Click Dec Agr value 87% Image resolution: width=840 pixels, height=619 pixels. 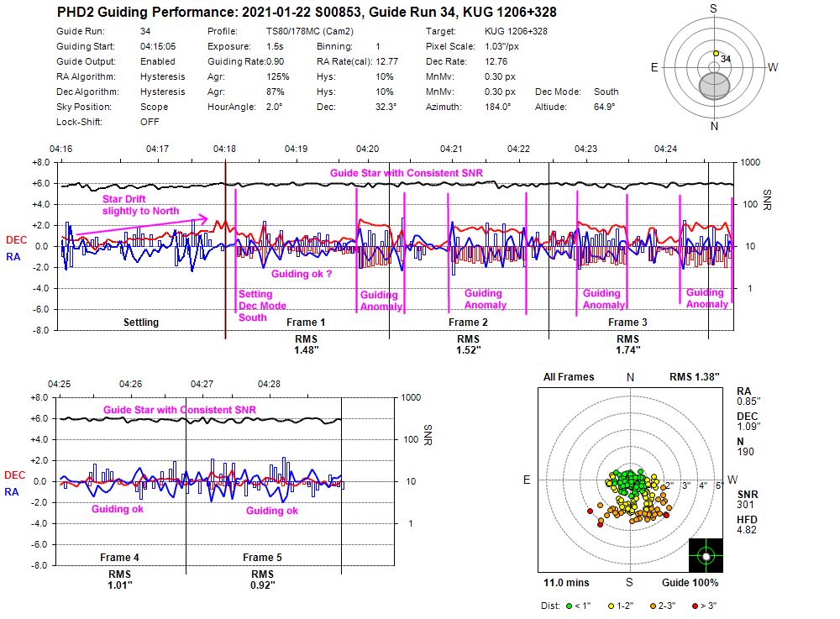(x=276, y=92)
